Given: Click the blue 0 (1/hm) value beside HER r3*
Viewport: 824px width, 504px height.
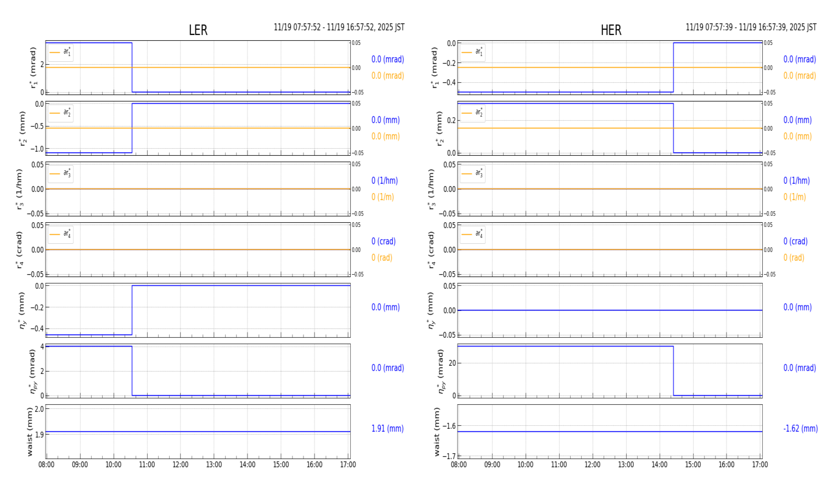Looking at the screenshot, I should [x=796, y=181].
